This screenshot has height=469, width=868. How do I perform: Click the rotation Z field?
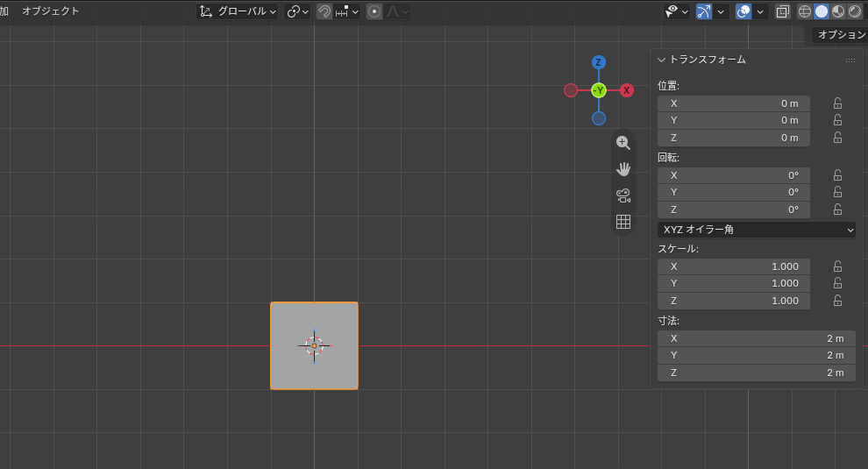coord(734,210)
